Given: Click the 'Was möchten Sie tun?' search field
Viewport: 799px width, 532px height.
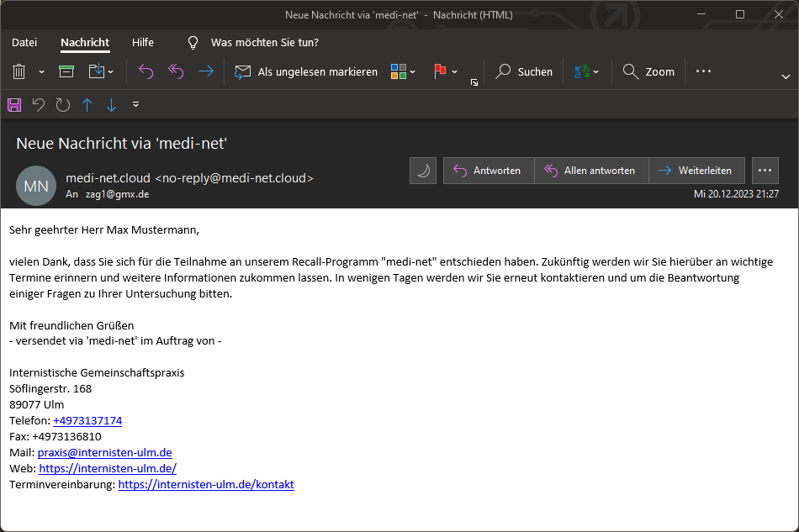Looking at the screenshot, I should [264, 43].
